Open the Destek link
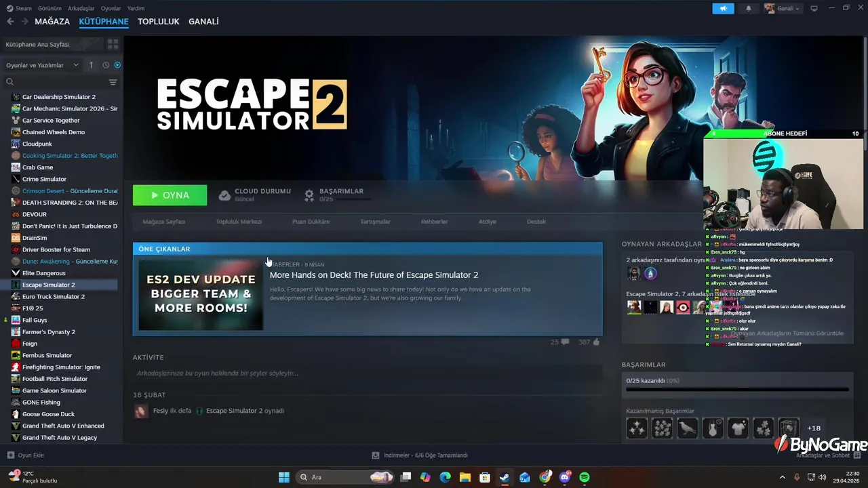 [x=536, y=222]
